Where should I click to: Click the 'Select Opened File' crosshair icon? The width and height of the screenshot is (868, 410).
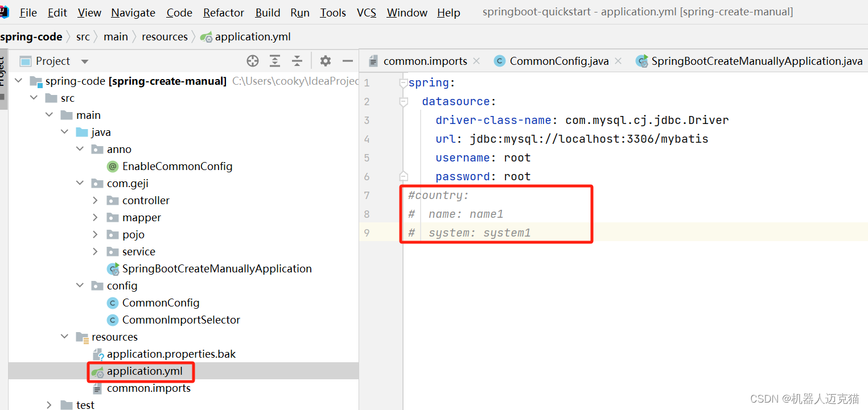252,61
